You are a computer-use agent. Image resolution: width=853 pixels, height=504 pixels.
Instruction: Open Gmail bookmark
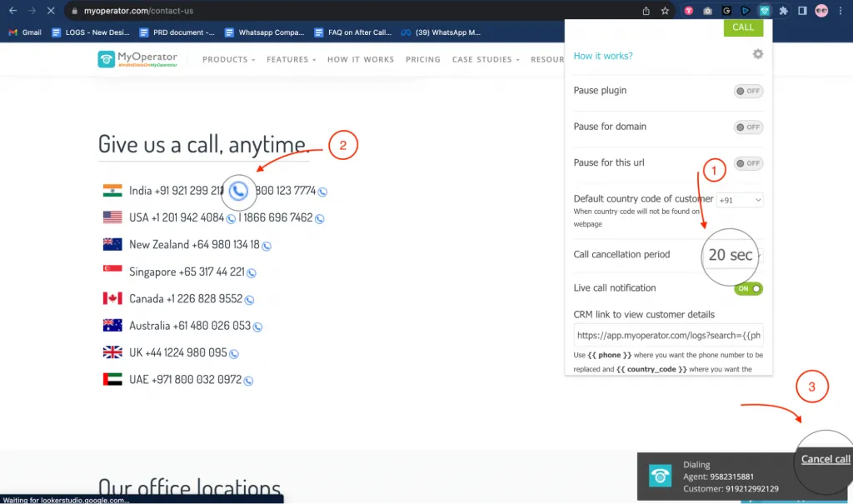(25, 32)
